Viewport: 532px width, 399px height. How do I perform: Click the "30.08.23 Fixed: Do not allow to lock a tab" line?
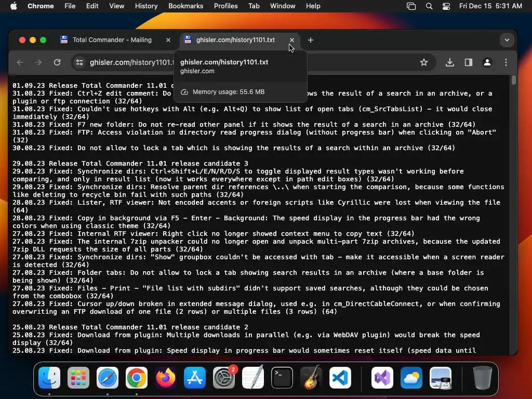[234, 148]
